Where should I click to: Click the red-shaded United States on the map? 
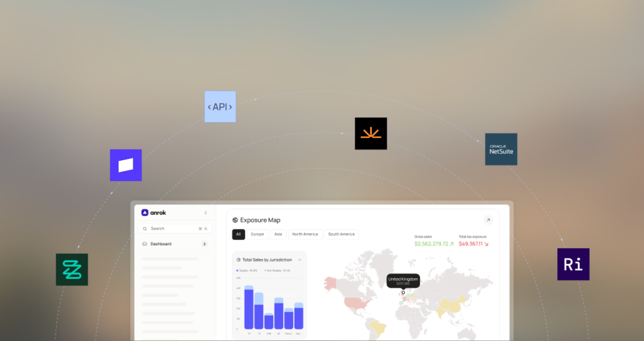click(x=357, y=303)
